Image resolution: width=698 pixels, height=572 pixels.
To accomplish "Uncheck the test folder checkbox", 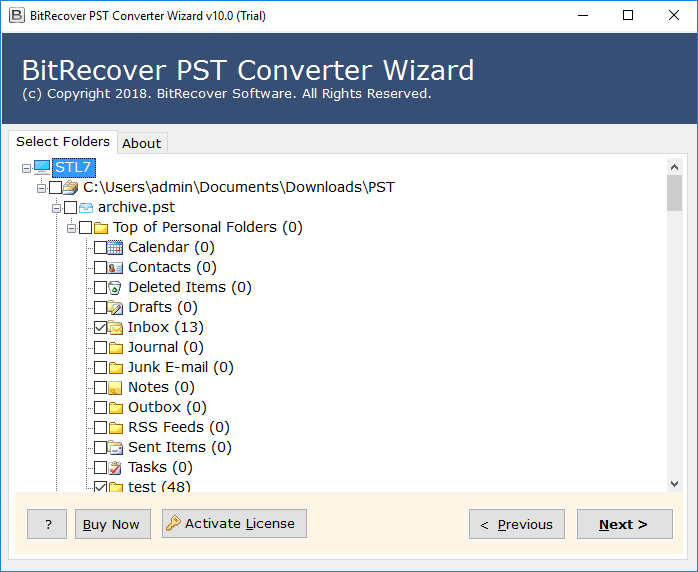I will click(101, 487).
